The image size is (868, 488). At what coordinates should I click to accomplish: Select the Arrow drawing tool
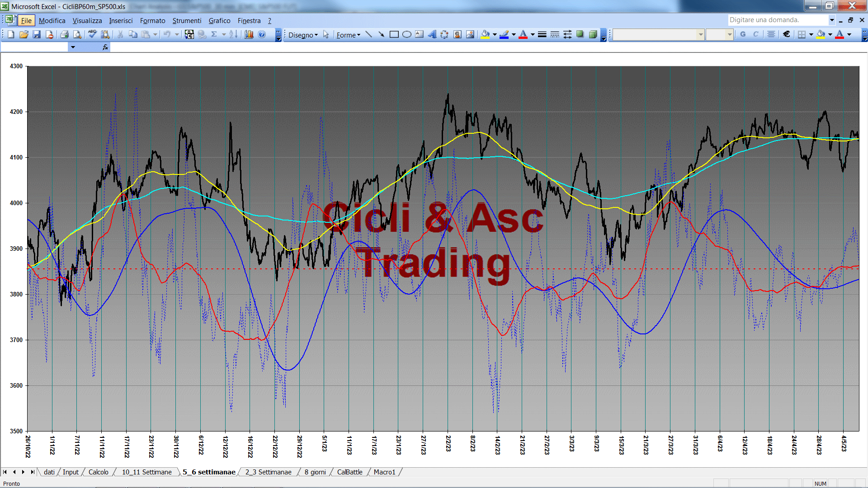pyautogui.click(x=381, y=34)
